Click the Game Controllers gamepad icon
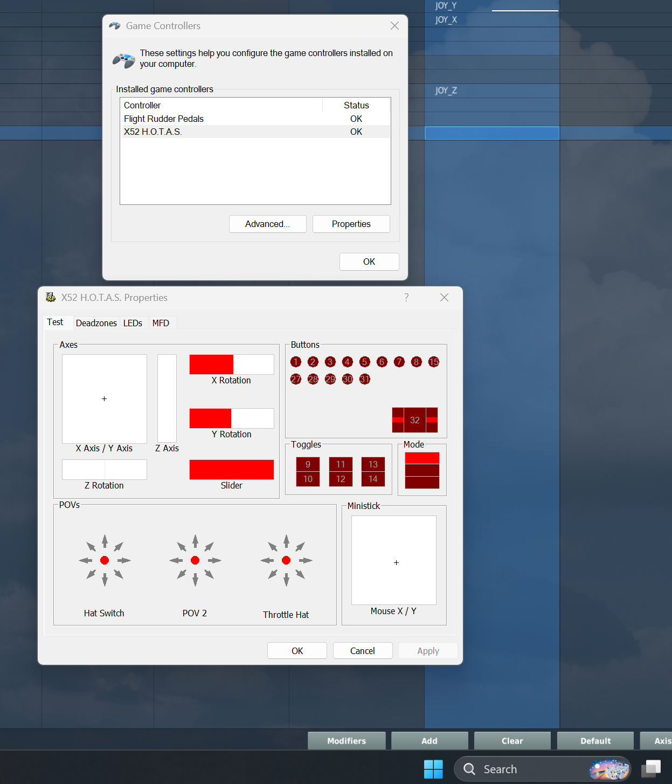 [x=123, y=60]
